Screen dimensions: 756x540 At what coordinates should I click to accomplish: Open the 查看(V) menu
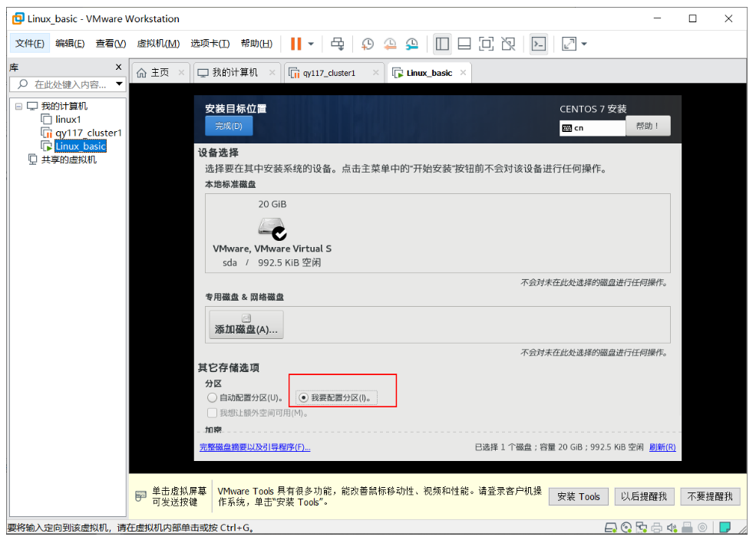[x=111, y=44]
